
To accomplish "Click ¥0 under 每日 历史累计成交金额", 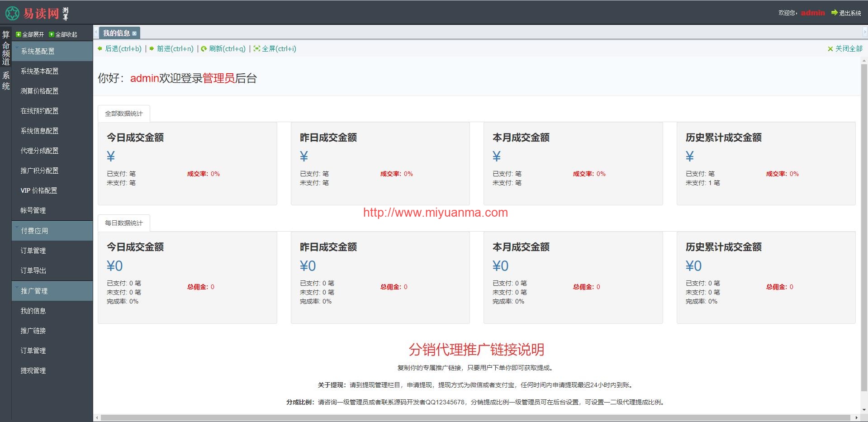I will pos(694,266).
